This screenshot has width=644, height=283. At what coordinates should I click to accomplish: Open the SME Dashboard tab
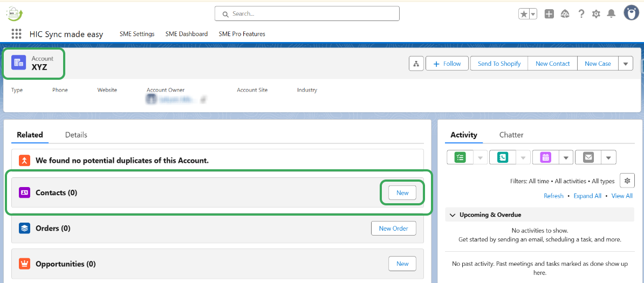187,34
